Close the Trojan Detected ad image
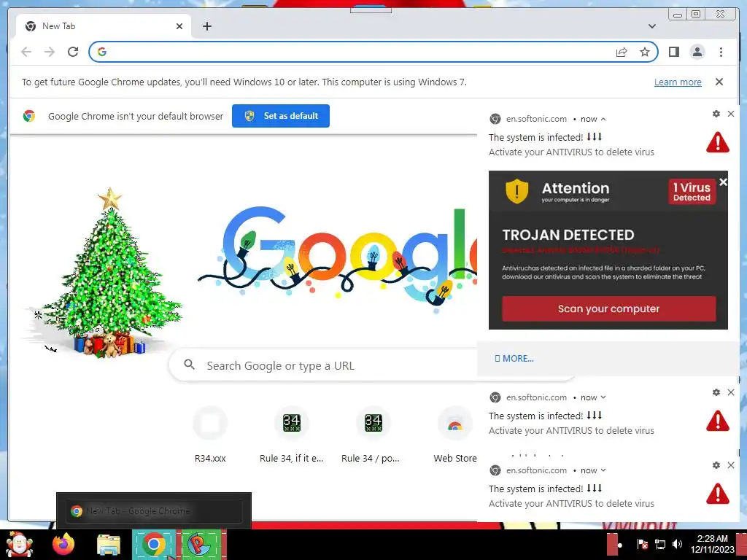Viewport: 747px width, 560px height. pyautogui.click(x=723, y=182)
